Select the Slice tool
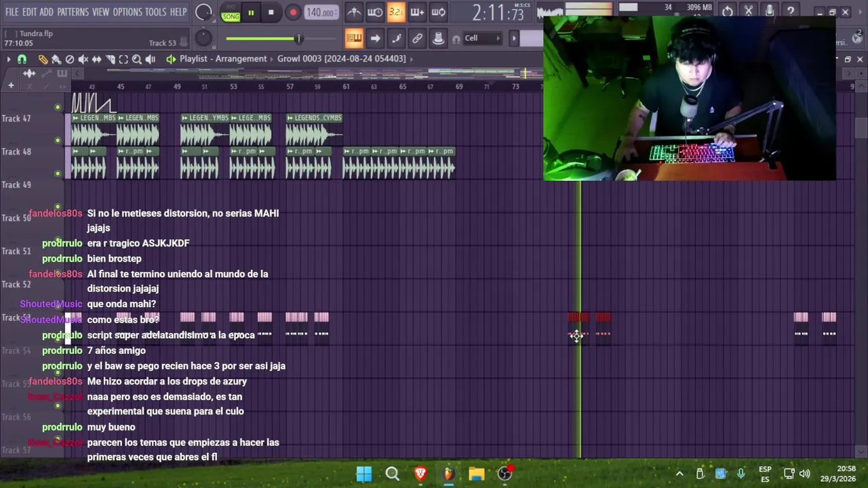 pos(110,59)
